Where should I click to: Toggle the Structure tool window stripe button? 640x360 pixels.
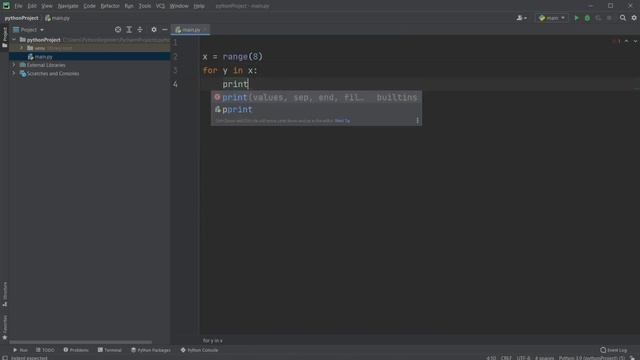click(x=4, y=294)
